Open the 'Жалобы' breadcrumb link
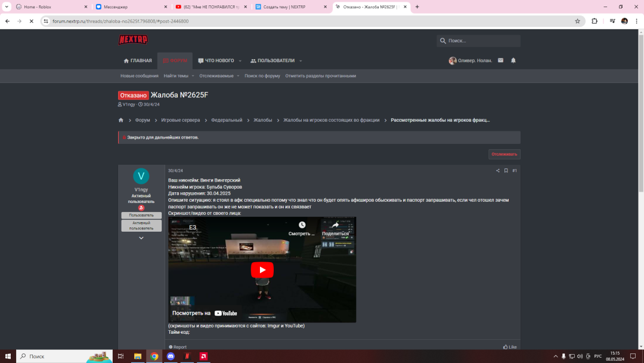The image size is (644, 363). click(262, 120)
